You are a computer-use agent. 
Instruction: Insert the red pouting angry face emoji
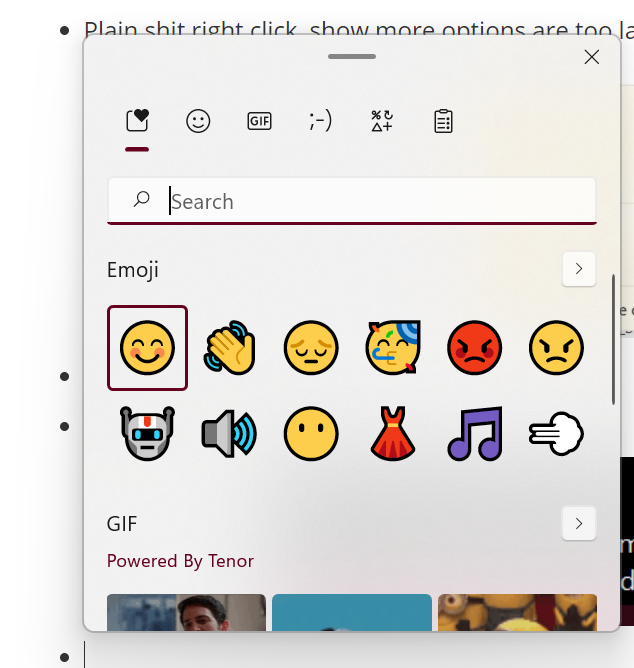click(x=474, y=347)
